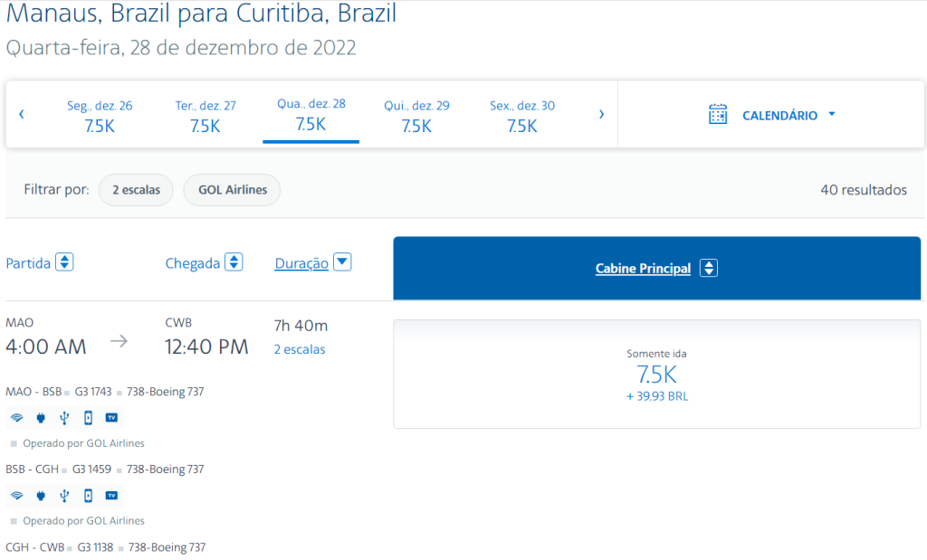Click the next dates right arrow
The height and width of the screenshot is (560, 927).
(x=601, y=114)
